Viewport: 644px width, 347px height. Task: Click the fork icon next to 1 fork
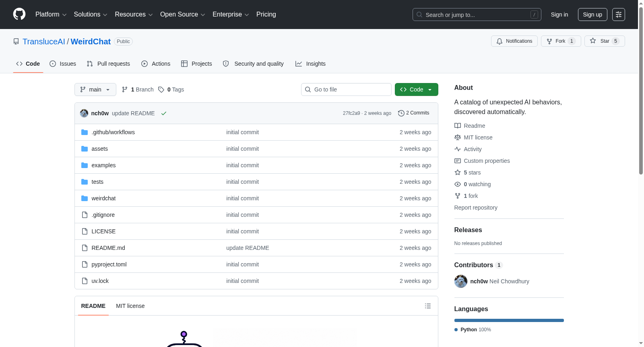point(458,196)
